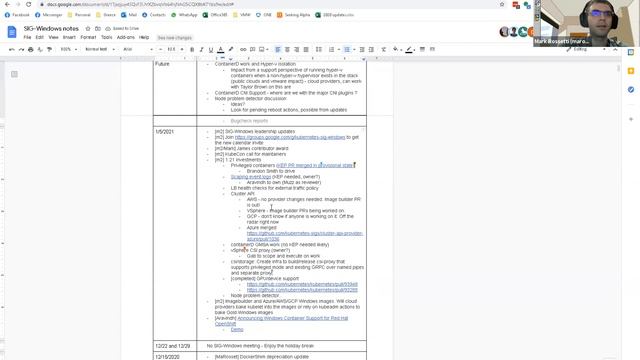This screenshot has width=640, height=360.
Task: Click the font size field
Action: click(171, 49)
